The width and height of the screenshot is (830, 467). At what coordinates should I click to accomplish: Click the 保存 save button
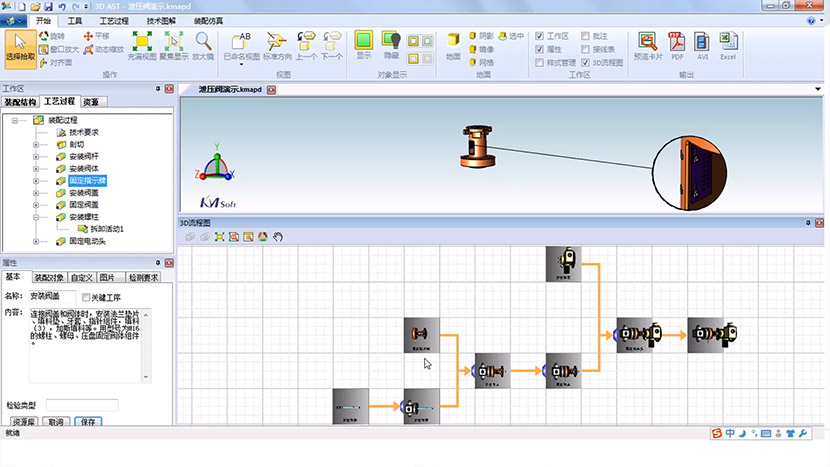(88, 422)
